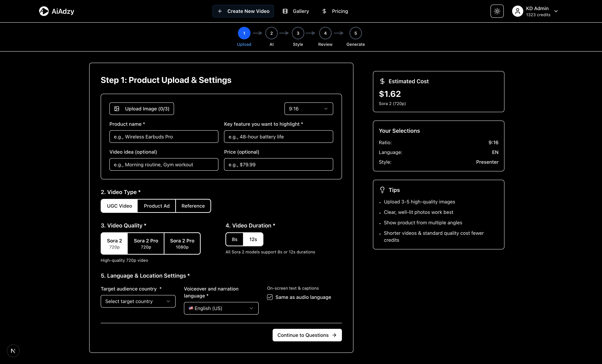
Task: Select the 12s video duration option
Action: pos(253,239)
